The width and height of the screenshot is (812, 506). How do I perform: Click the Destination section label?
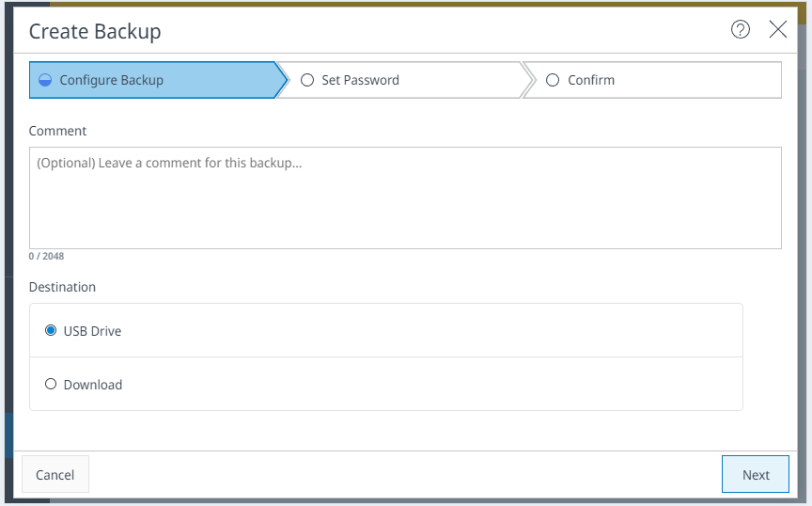pyautogui.click(x=62, y=287)
